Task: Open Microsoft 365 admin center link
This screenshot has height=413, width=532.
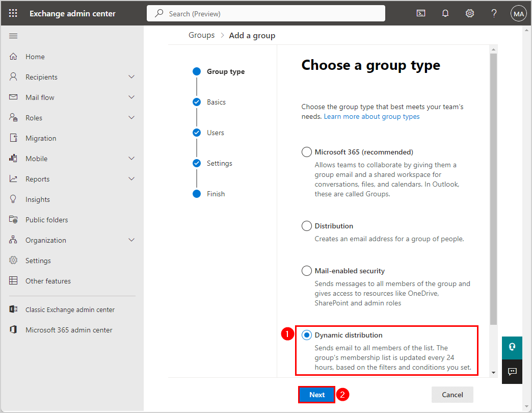Action: coord(69,330)
